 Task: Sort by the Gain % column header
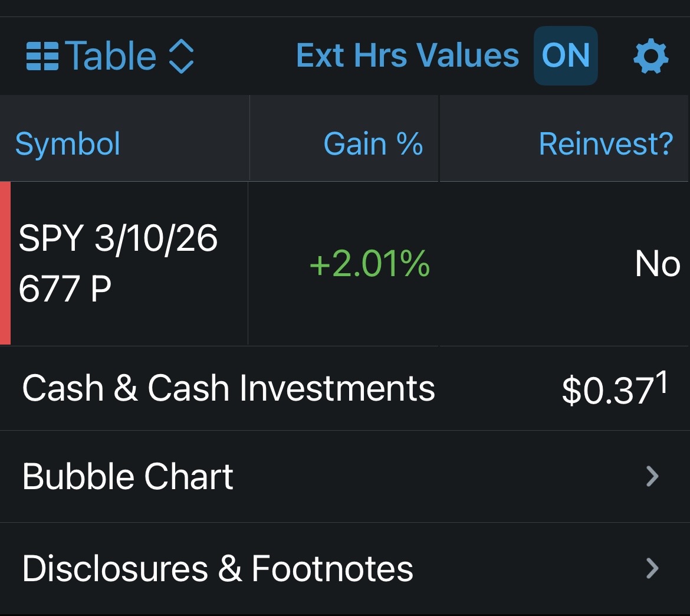(x=373, y=143)
